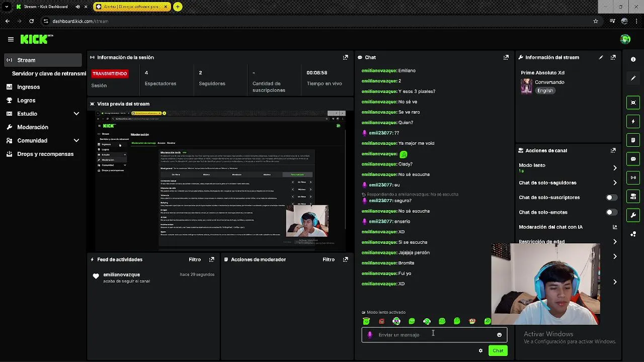
Task: Insert the red angry emote
Action: pyautogui.click(x=381, y=321)
